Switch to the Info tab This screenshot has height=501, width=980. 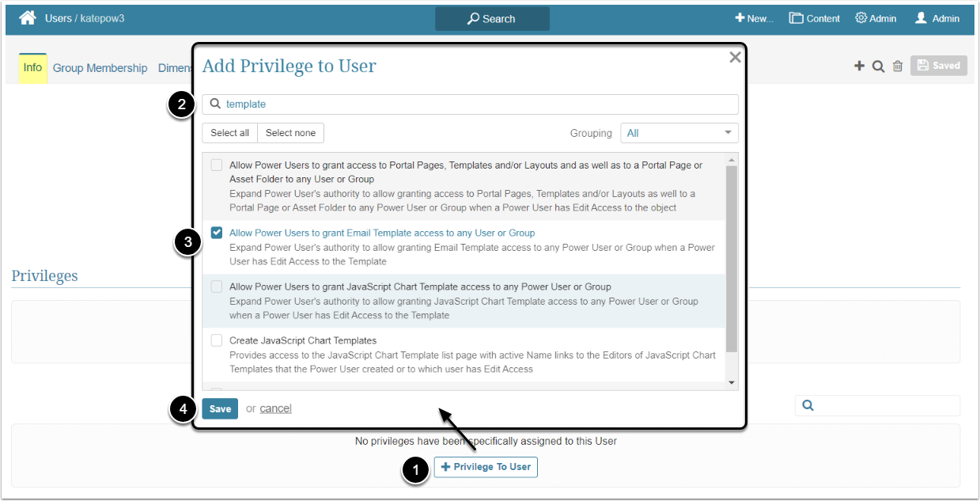click(x=32, y=68)
